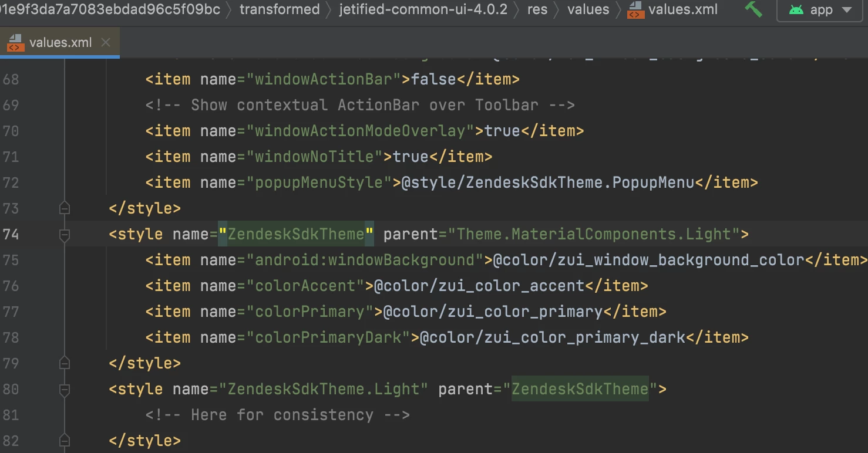Screen dimensions: 868x453
Task: Collapse ZendeskSdkTheme.Light style fold line 80
Action: (65, 390)
